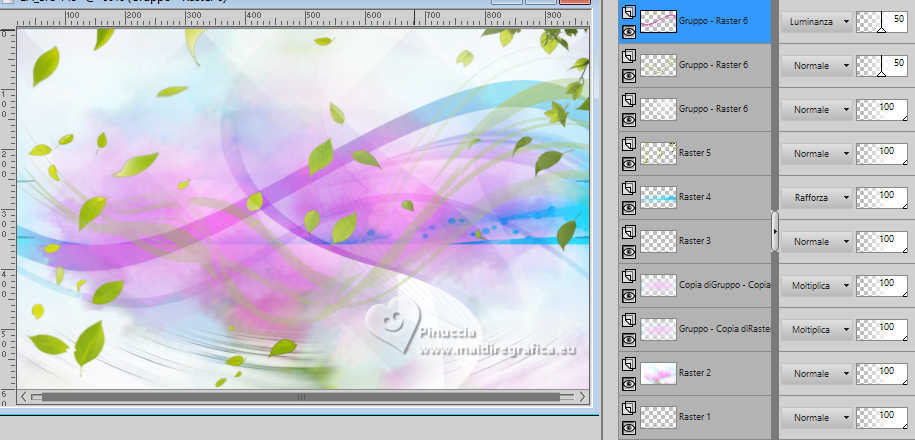Click layer type icon of Gruppo - Raster 6 at opacity 100
This screenshot has width=915, height=440.
(628, 100)
